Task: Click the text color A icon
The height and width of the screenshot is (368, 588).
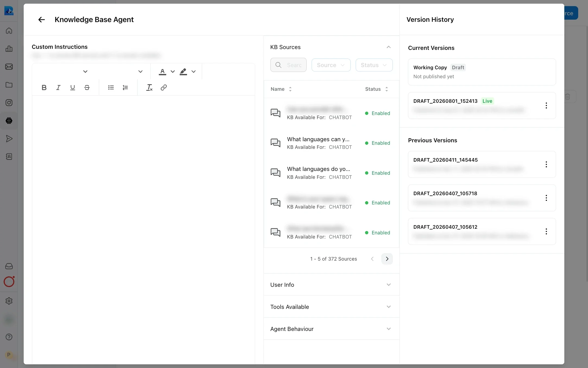Action: click(x=163, y=72)
